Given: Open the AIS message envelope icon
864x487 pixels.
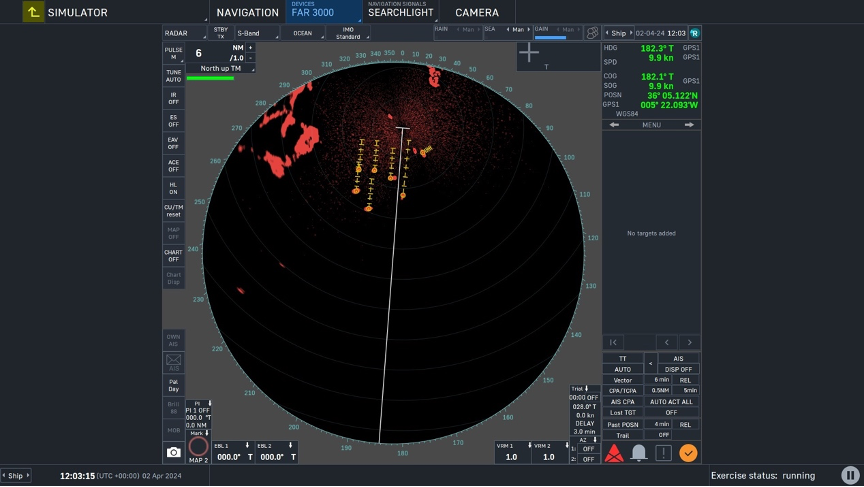Looking at the screenshot, I should [x=174, y=362].
